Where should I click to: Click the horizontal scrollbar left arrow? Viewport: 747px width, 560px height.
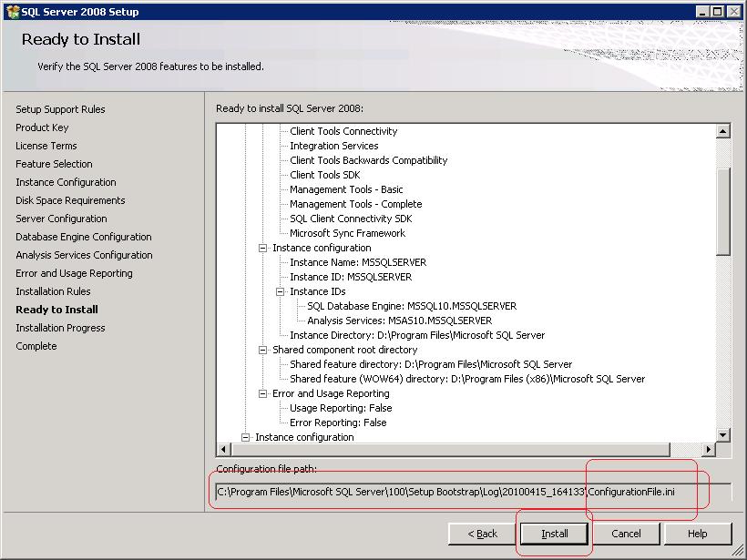tap(224, 449)
